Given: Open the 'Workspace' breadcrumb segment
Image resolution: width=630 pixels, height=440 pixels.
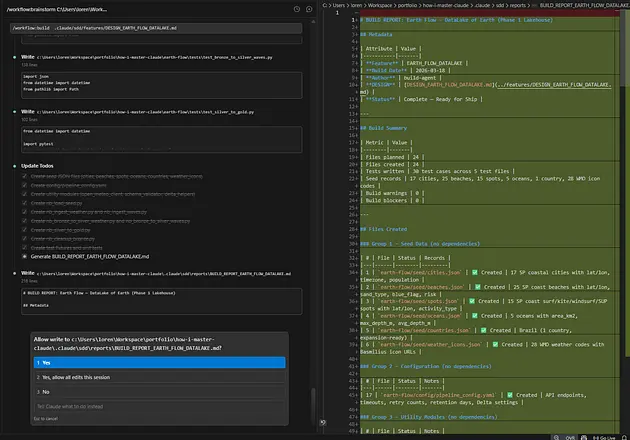Looking at the screenshot, I should pos(380,5).
